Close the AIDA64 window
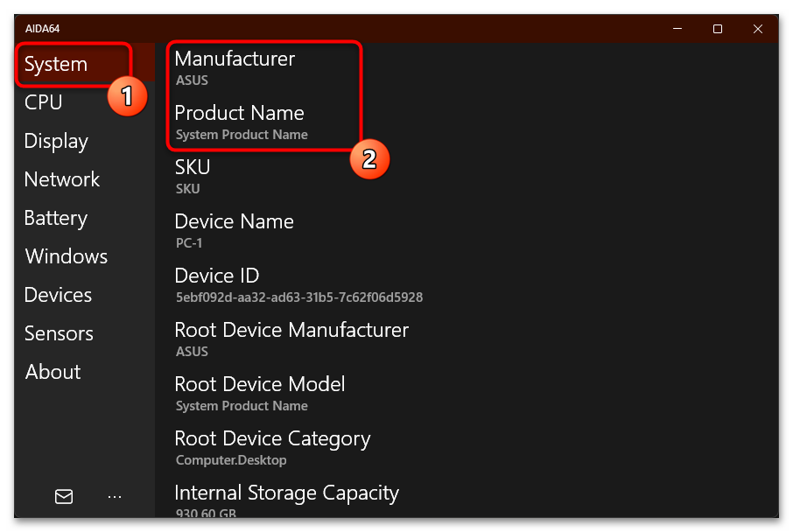The width and height of the screenshot is (793, 532). point(758,29)
